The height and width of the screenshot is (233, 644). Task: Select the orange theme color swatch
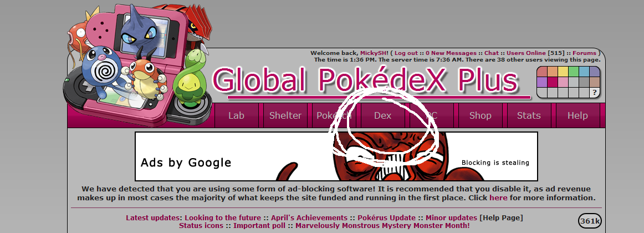point(553,72)
